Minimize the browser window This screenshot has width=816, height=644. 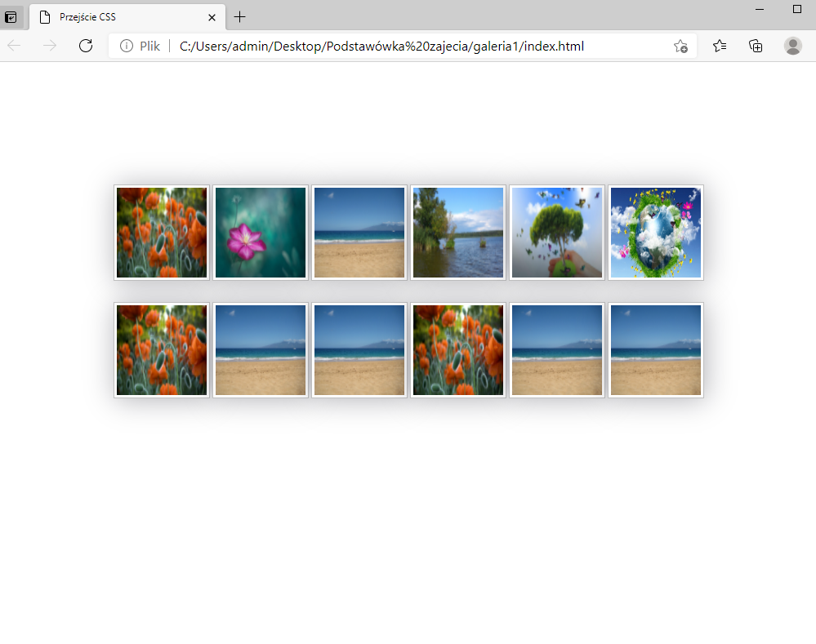pyautogui.click(x=760, y=9)
